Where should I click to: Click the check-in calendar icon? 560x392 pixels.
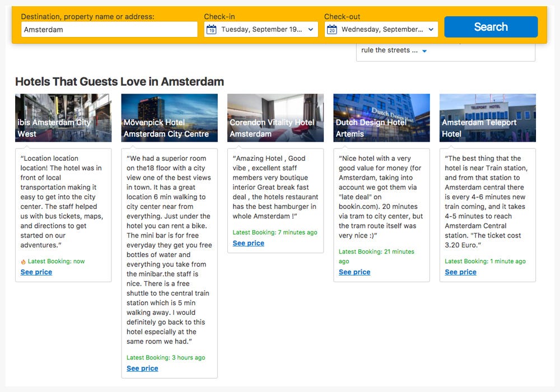tap(212, 30)
